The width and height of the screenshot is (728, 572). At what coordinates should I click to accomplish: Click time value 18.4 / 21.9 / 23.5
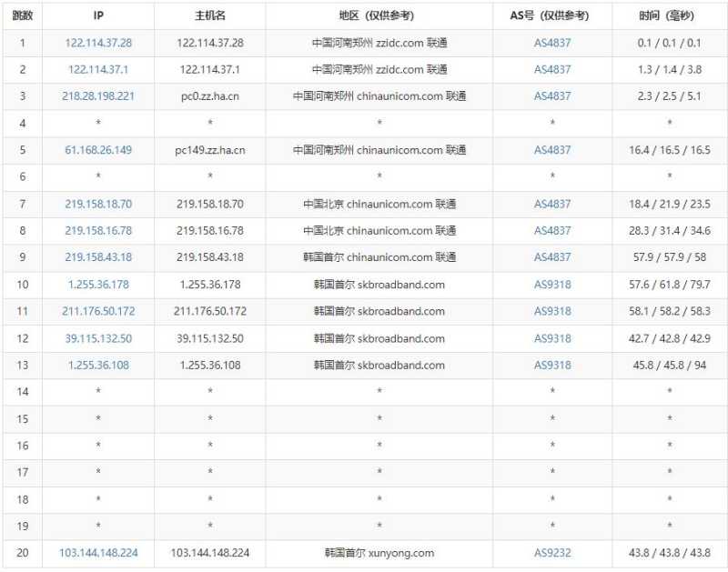click(670, 204)
